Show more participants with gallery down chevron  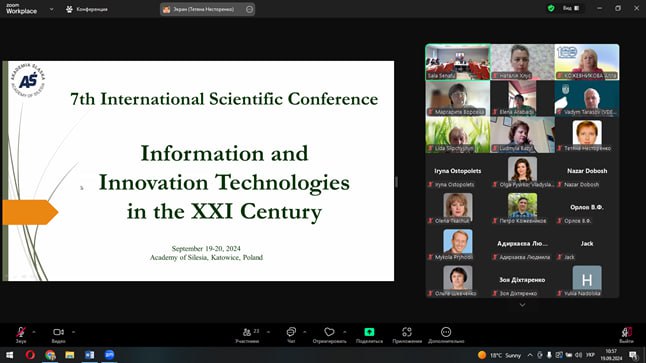(x=522, y=305)
